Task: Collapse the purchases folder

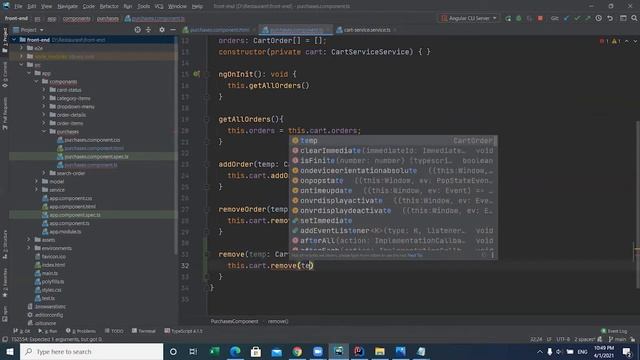Action: (x=44, y=131)
